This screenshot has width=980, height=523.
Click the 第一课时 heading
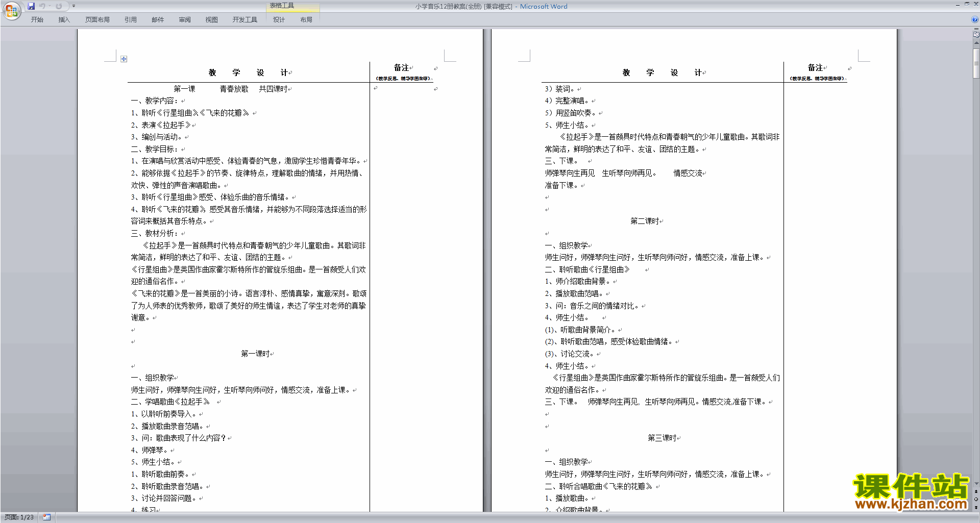pyautogui.click(x=255, y=354)
